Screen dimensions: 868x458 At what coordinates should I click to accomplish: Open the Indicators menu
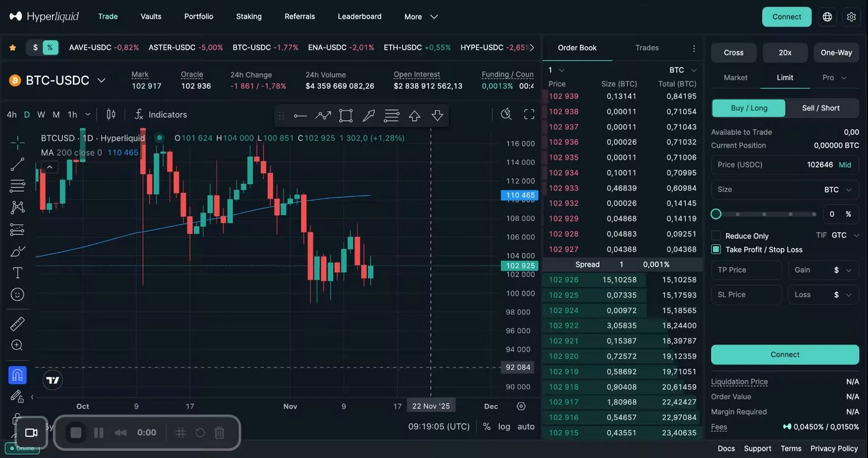point(161,114)
